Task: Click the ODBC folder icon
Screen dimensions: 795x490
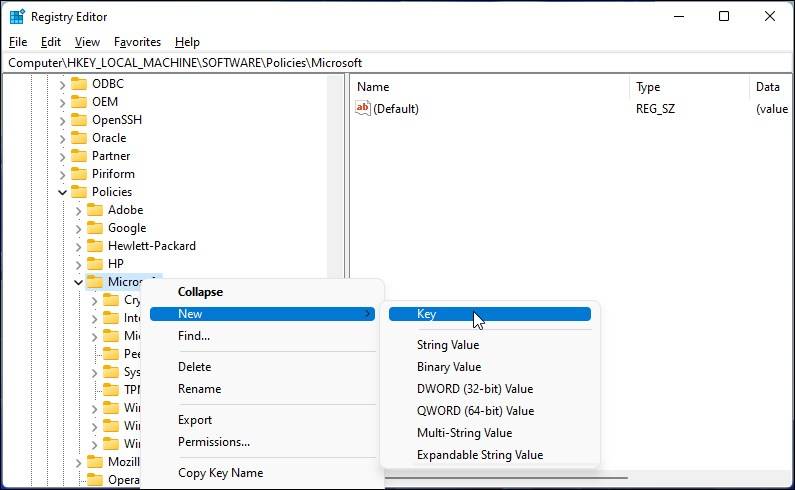Action: point(79,84)
